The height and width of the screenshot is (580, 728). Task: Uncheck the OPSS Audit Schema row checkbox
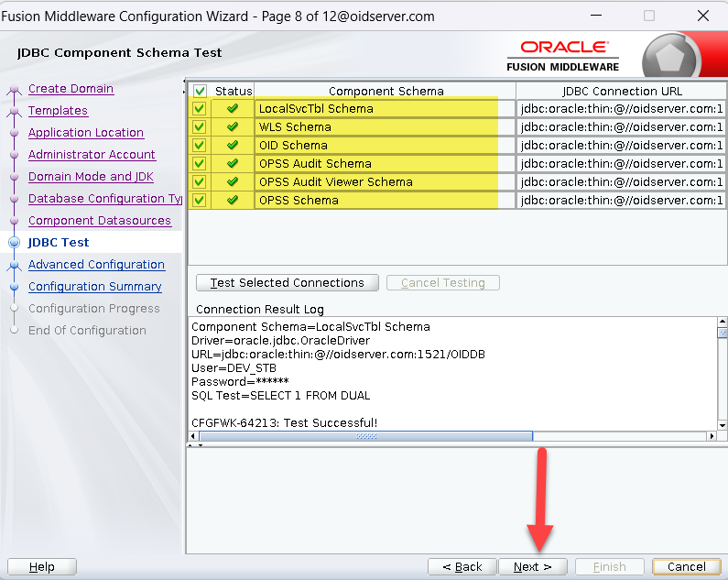[200, 164]
